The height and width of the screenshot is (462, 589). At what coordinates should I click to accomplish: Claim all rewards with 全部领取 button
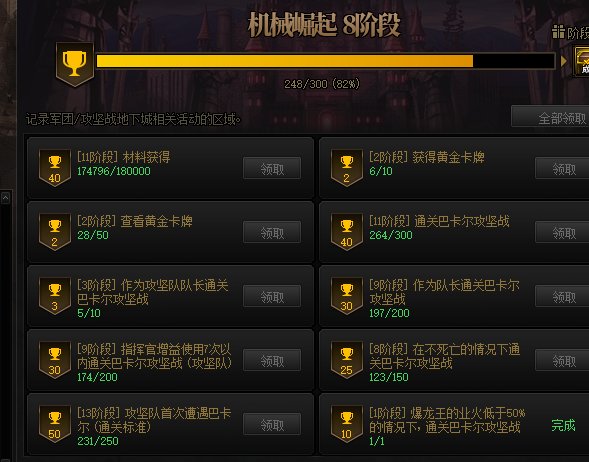[x=550, y=116]
